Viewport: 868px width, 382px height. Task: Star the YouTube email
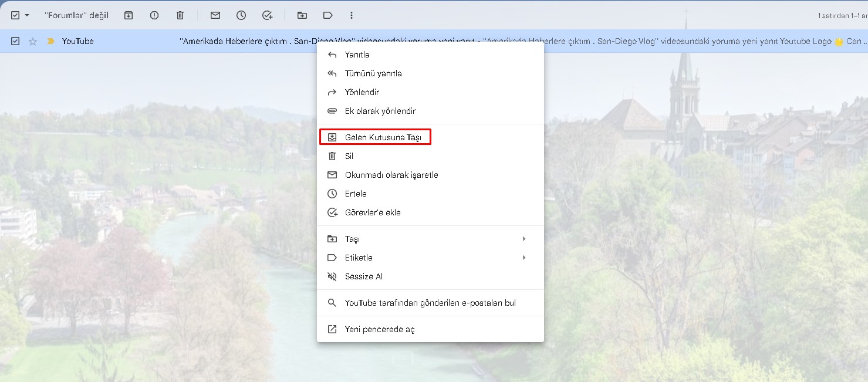[32, 41]
